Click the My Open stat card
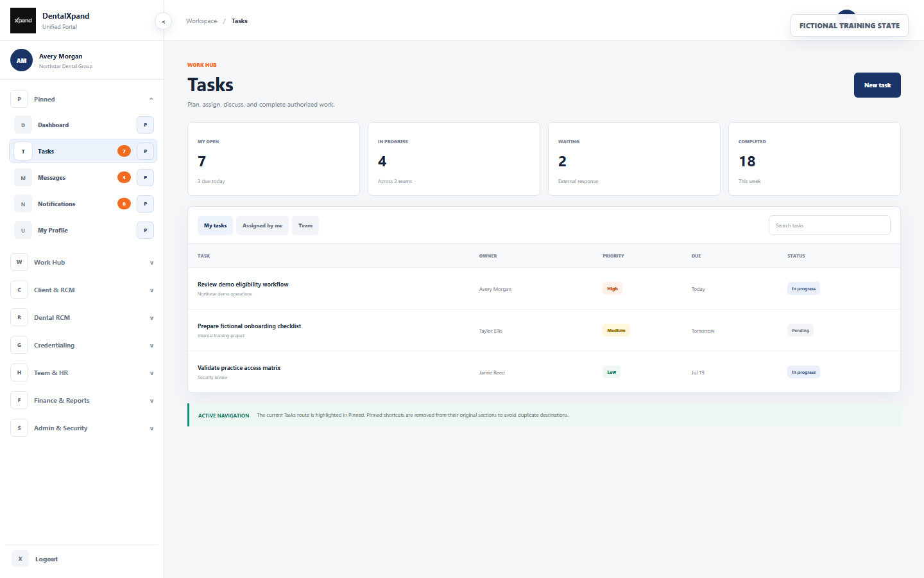 (x=273, y=159)
